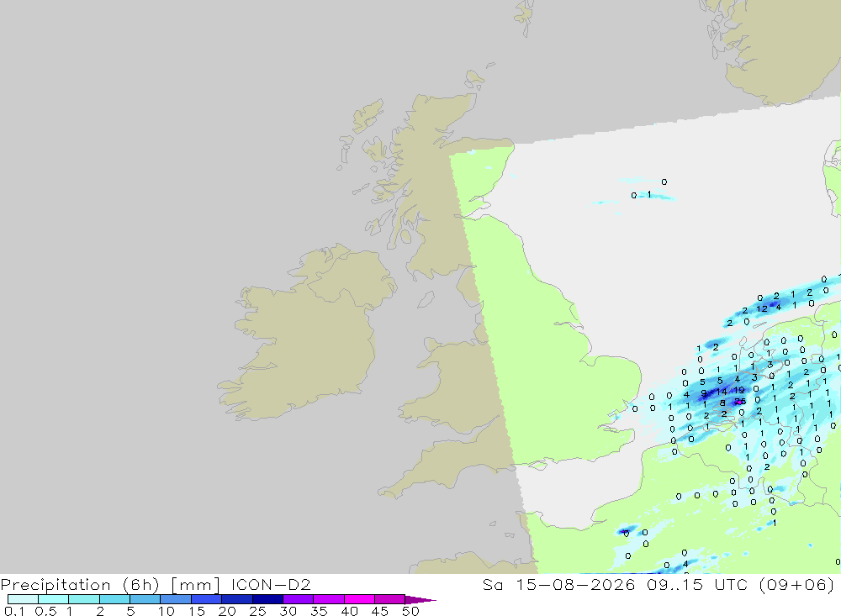Click the '14' precipitation value on the map
This screenshot has height=616, width=841.
pyautogui.click(x=722, y=392)
